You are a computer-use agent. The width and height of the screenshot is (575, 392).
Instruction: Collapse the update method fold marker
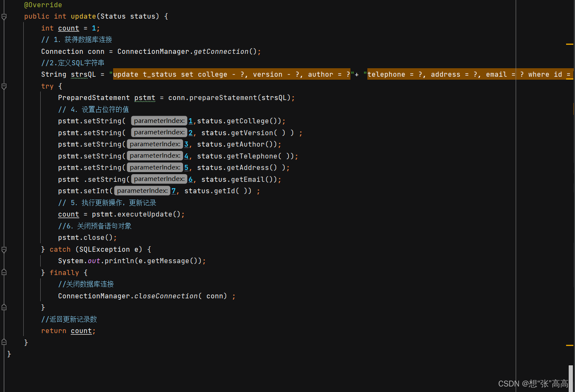click(x=4, y=17)
